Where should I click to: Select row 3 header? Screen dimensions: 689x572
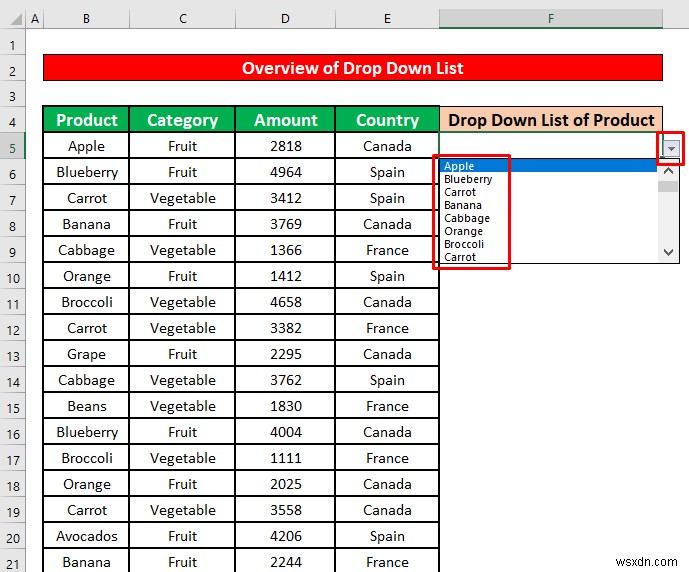(x=12, y=96)
